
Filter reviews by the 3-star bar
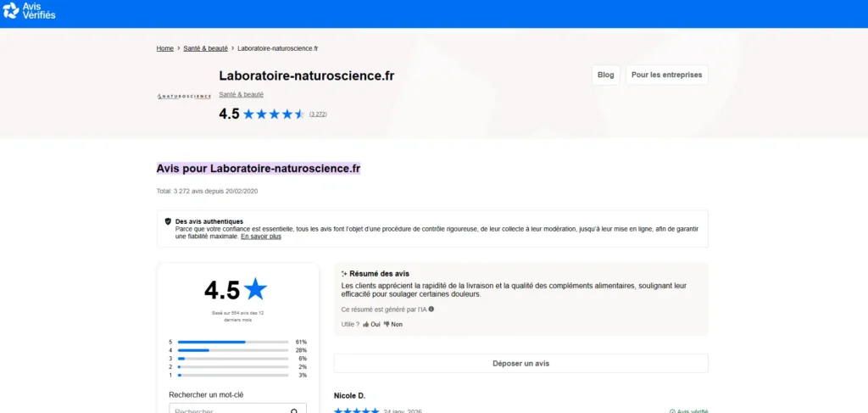(233, 359)
